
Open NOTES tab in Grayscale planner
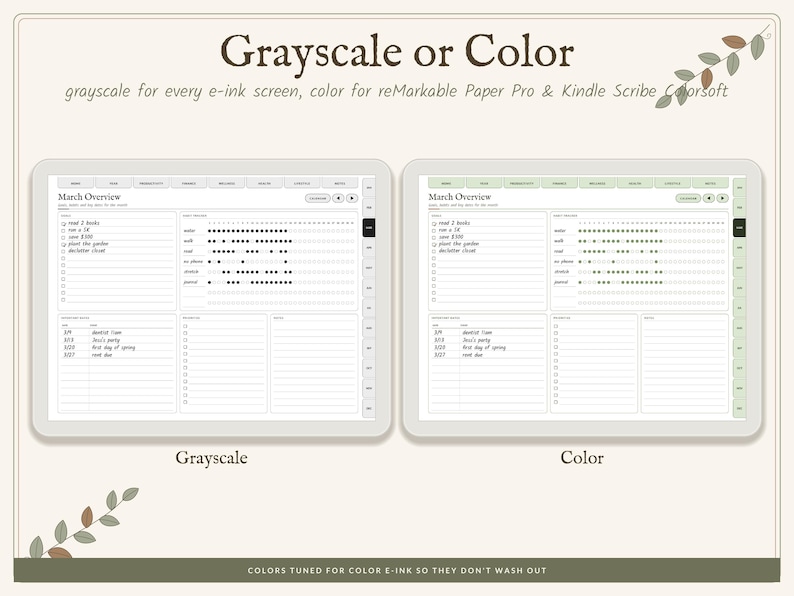[340, 183]
